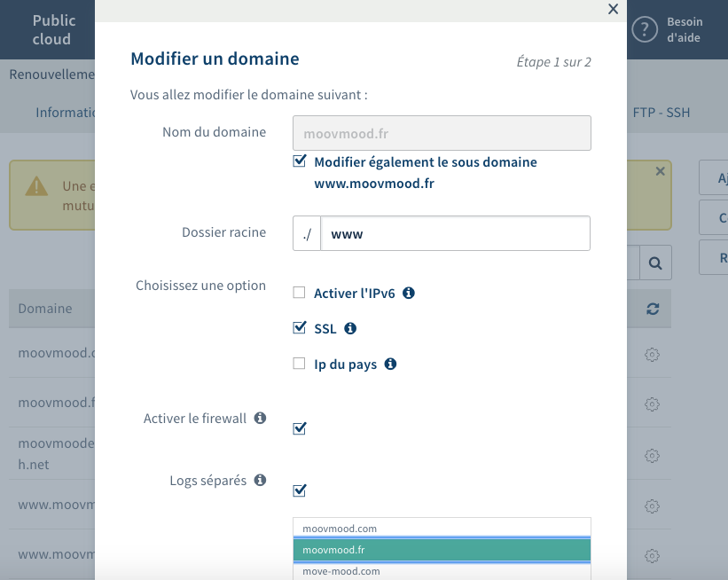Uncheck Modifier également le sous domaine

(299, 161)
